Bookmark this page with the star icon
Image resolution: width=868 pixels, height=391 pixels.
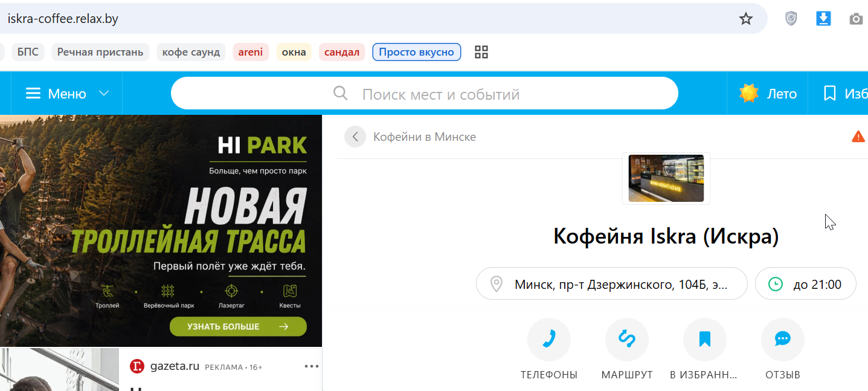(746, 19)
